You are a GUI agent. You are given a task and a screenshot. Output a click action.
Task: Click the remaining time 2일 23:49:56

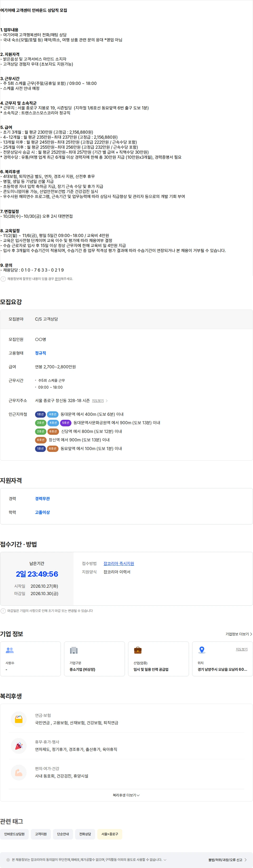(37, 574)
